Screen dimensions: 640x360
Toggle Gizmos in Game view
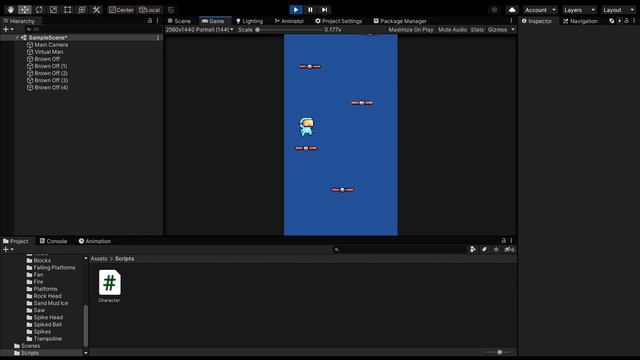coord(497,29)
